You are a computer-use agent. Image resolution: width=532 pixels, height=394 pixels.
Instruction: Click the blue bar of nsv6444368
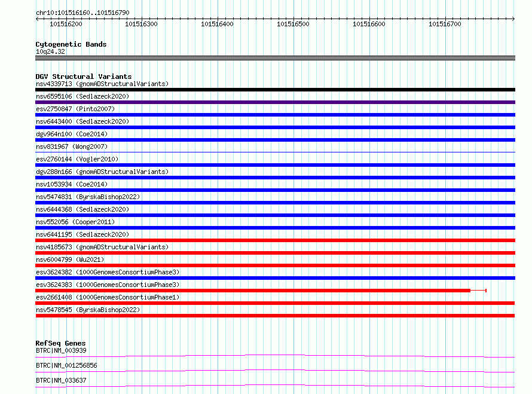click(275, 215)
